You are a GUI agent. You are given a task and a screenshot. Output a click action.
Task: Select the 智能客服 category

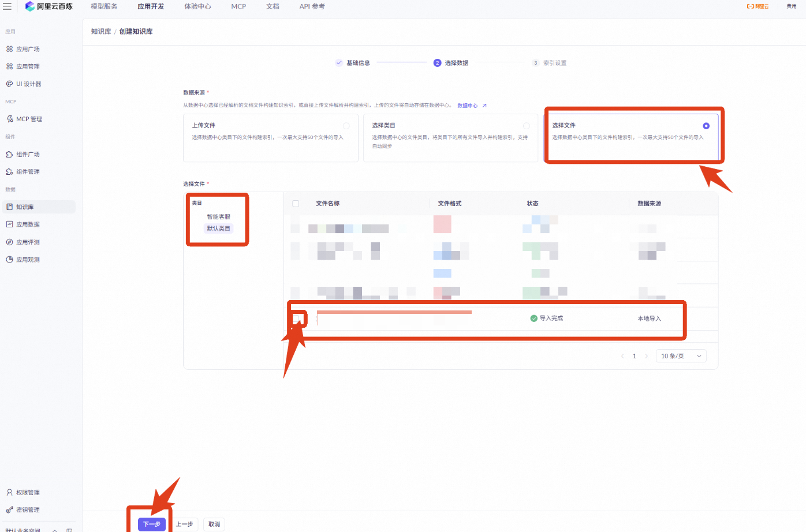pos(219,217)
